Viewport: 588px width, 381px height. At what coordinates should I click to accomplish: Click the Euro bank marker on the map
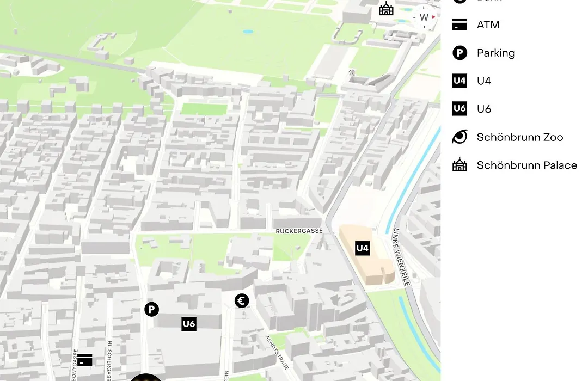(242, 301)
